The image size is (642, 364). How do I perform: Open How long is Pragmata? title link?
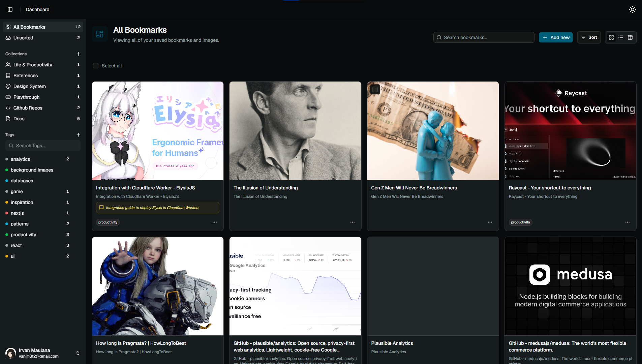(x=141, y=343)
